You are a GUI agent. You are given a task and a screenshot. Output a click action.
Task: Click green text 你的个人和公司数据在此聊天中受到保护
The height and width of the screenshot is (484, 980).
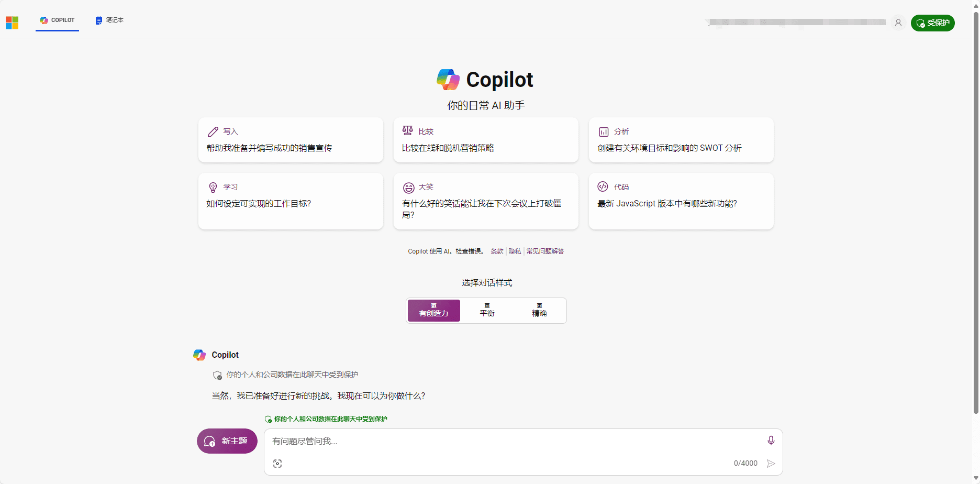331,419
